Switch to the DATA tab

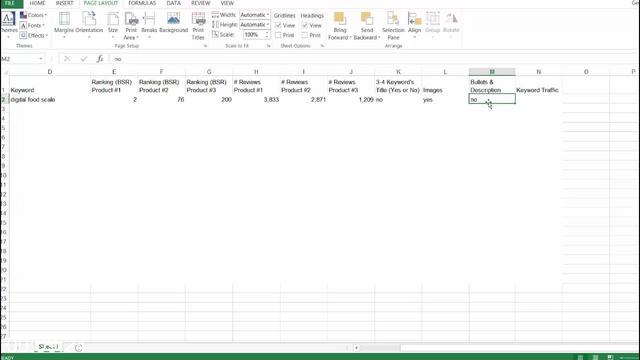tap(173, 3)
